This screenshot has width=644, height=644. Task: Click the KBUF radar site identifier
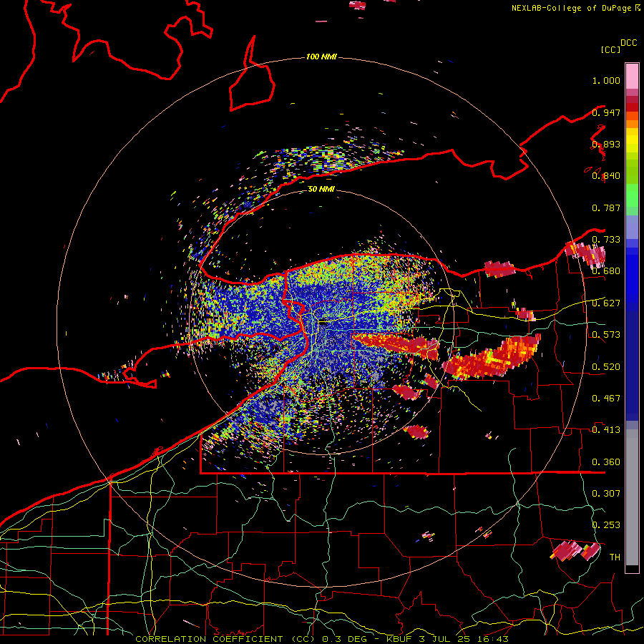point(400,639)
